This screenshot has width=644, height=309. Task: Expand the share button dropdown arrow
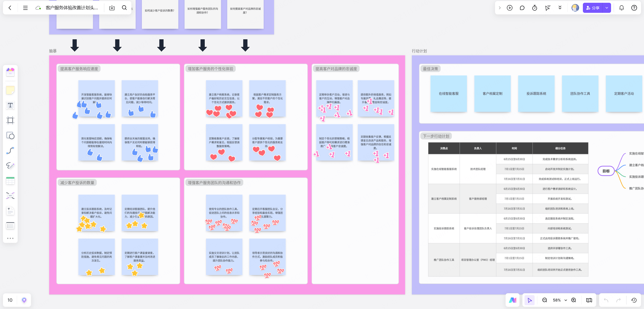pyautogui.click(x=607, y=8)
